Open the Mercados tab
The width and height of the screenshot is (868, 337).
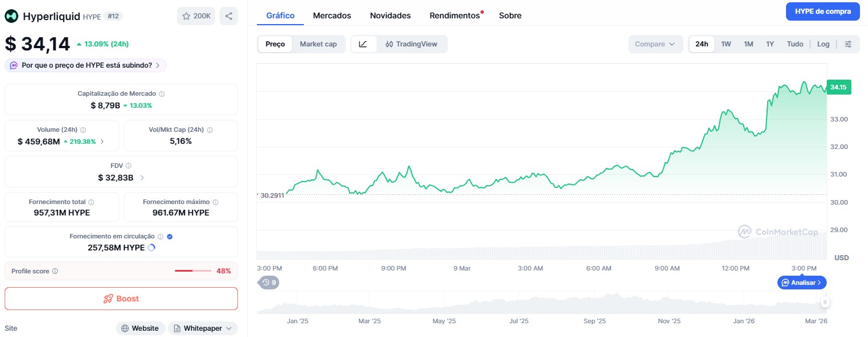[x=332, y=15]
